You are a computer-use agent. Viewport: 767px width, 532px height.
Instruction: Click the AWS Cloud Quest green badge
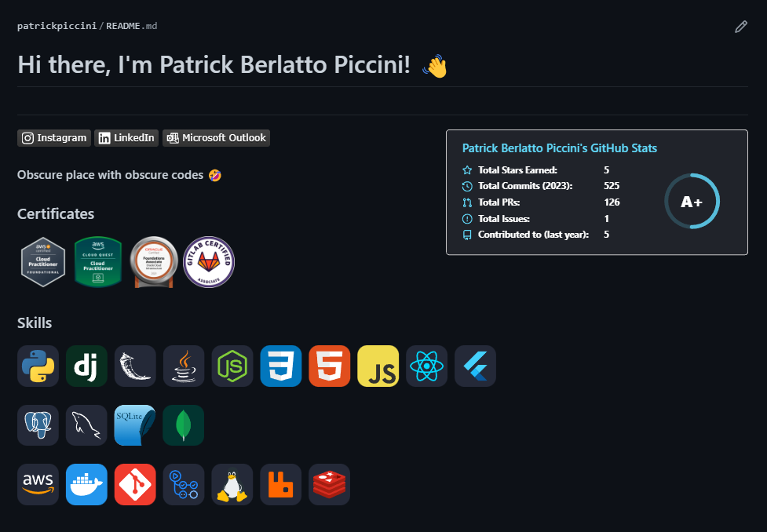coord(98,262)
